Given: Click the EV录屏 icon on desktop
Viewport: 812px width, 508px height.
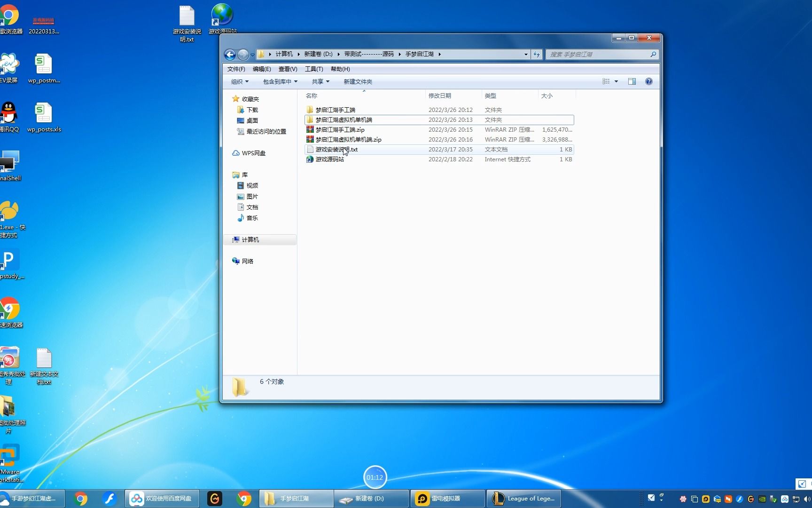Looking at the screenshot, I should (9, 69).
